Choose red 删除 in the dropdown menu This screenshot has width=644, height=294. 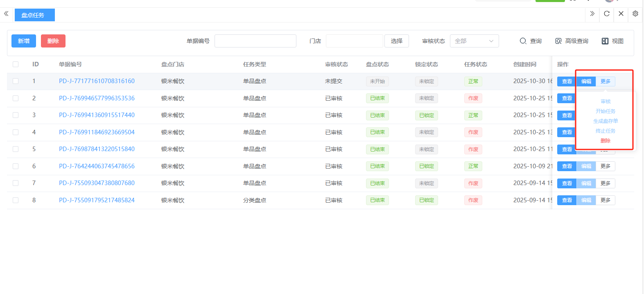pos(605,141)
